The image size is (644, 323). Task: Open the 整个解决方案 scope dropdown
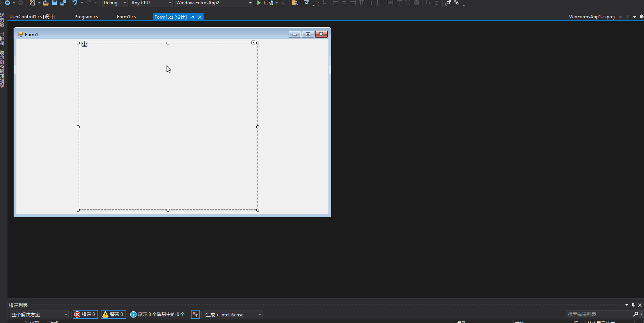(x=39, y=314)
